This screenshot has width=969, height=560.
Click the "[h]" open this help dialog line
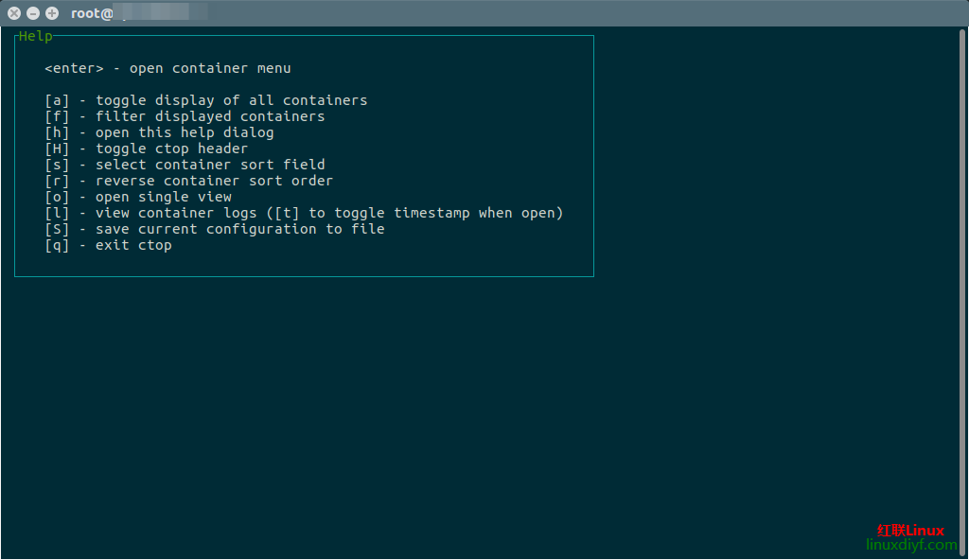159,132
